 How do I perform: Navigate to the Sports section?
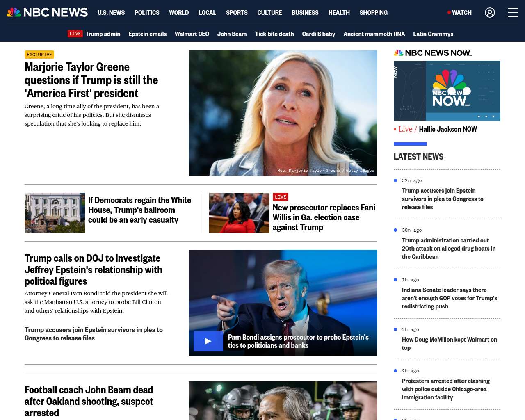(237, 13)
